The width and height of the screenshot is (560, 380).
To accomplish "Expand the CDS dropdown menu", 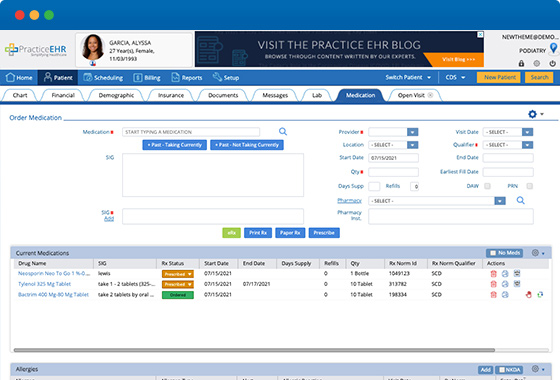I will (455, 77).
